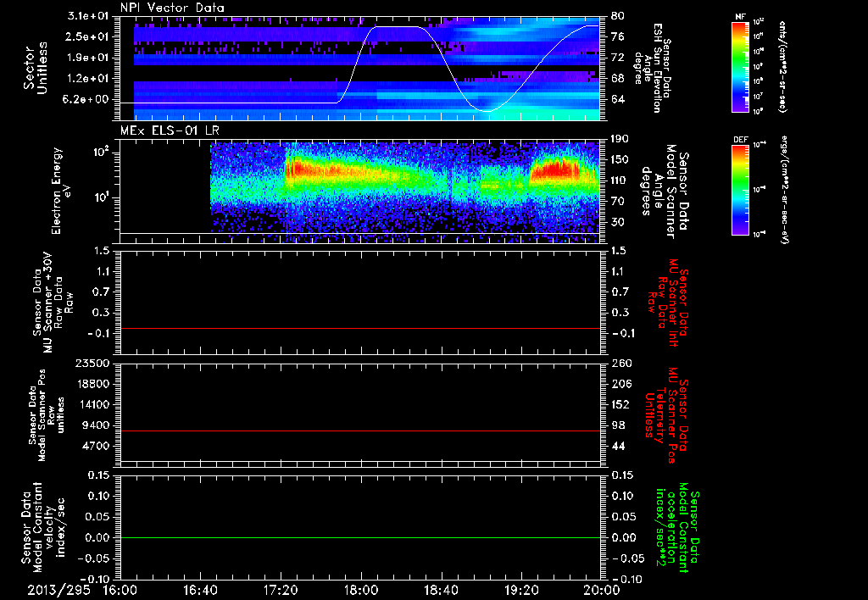The height and width of the screenshot is (600, 868).
Task: Click the red line in MU Scanner +30V panel
Action: (x=360, y=328)
